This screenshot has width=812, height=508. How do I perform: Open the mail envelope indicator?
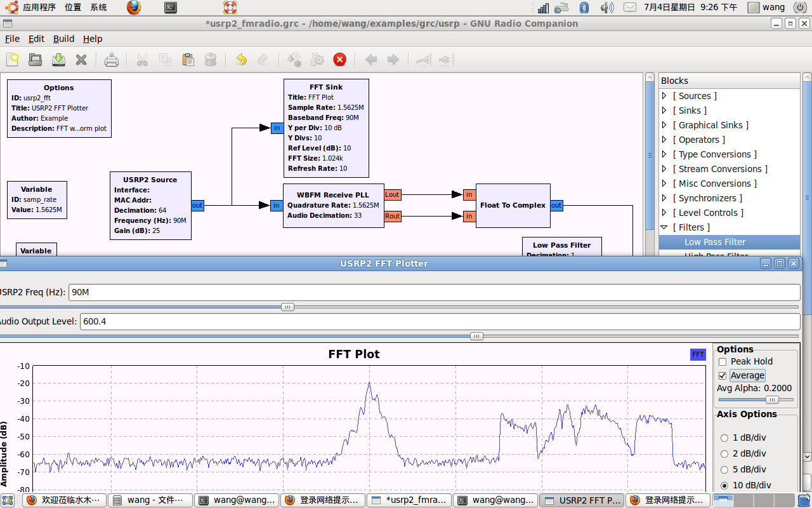tap(629, 8)
